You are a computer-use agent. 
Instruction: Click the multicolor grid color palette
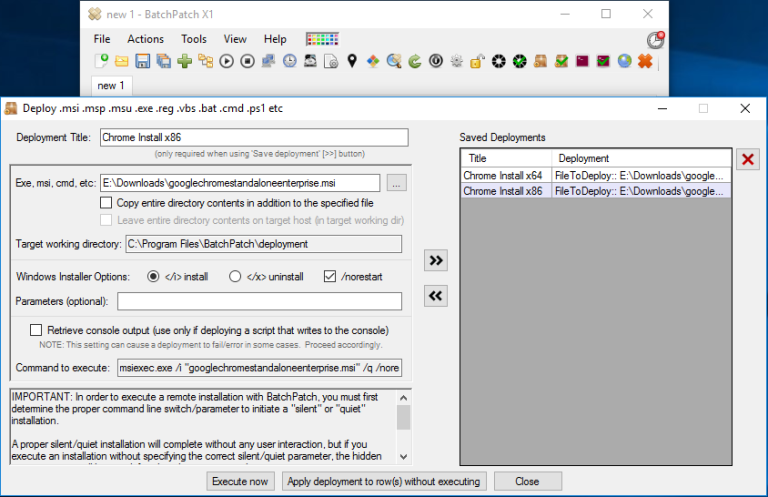tap(321, 39)
